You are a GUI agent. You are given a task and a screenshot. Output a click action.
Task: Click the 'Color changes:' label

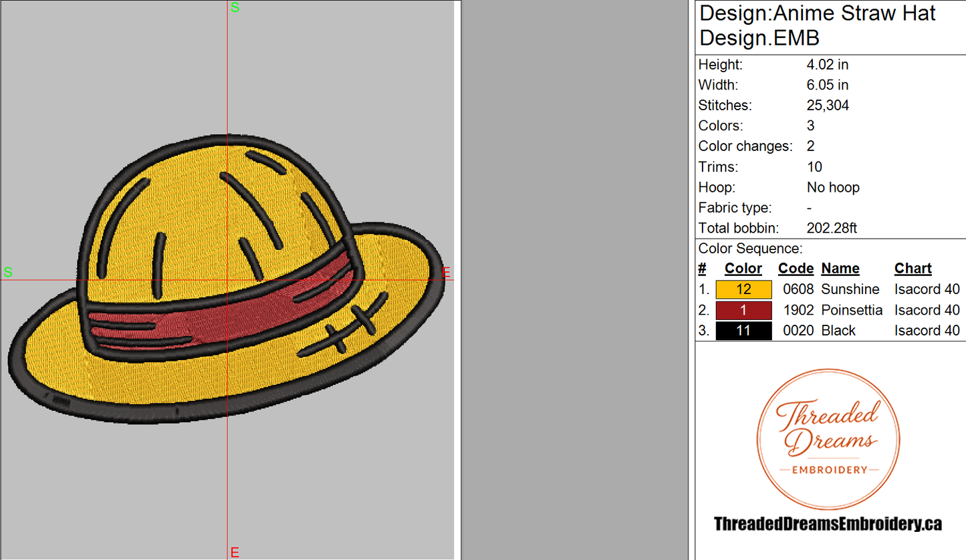click(745, 146)
